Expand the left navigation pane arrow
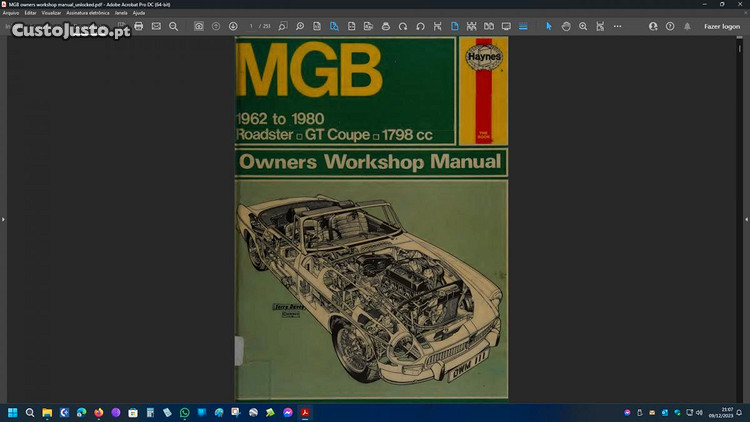The width and height of the screenshot is (750, 422). (4, 218)
